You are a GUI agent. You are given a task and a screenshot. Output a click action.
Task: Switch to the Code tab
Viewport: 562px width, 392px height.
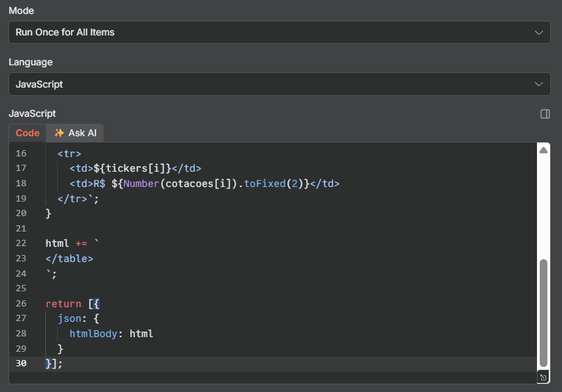tap(28, 133)
